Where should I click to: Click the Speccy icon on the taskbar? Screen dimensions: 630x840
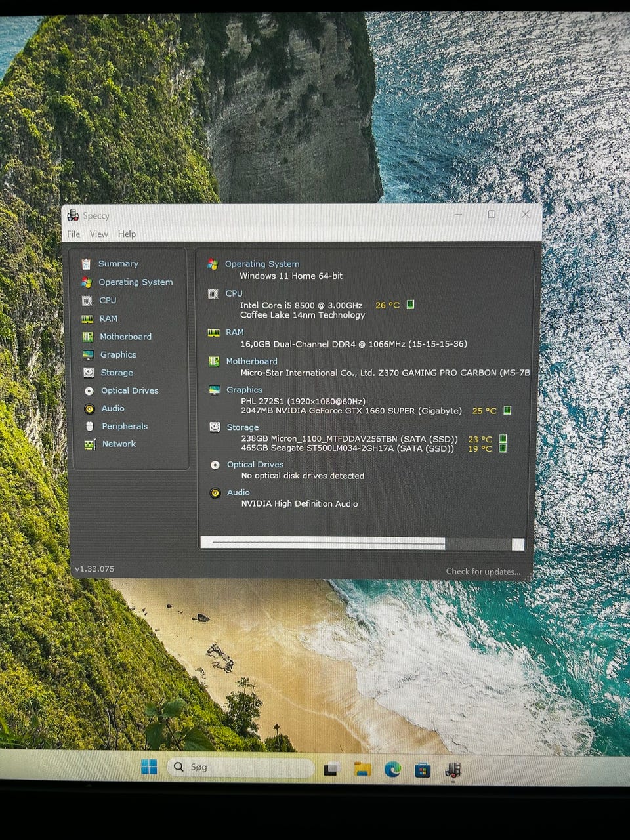pyautogui.click(x=453, y=770)
